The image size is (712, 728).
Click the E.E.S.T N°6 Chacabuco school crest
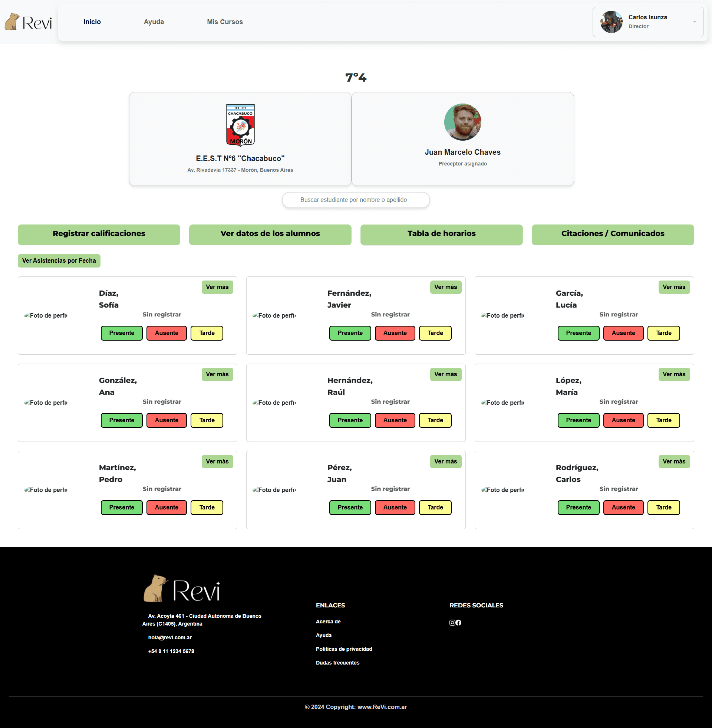point(240,125)
